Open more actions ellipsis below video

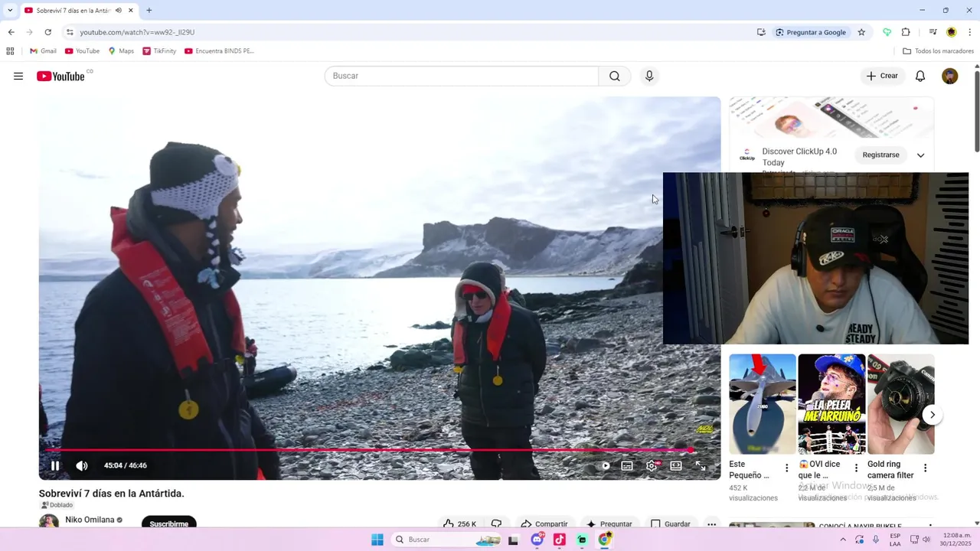click(x=712, y=524)
